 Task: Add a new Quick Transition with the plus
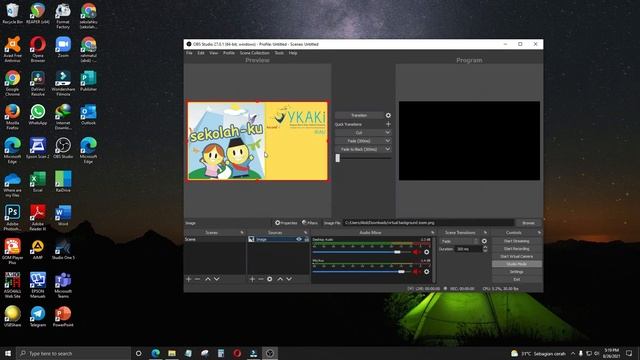[x=388, y=124]
